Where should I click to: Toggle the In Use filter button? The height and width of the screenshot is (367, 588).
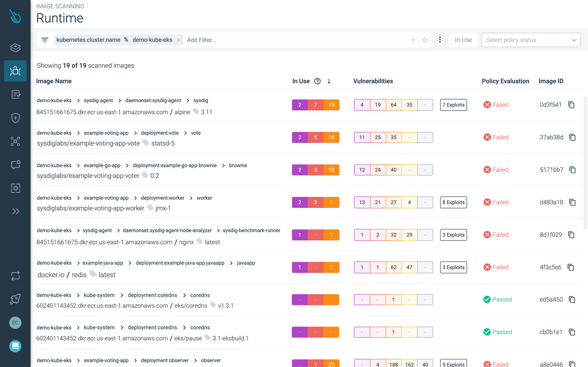[x=463, y=40]
